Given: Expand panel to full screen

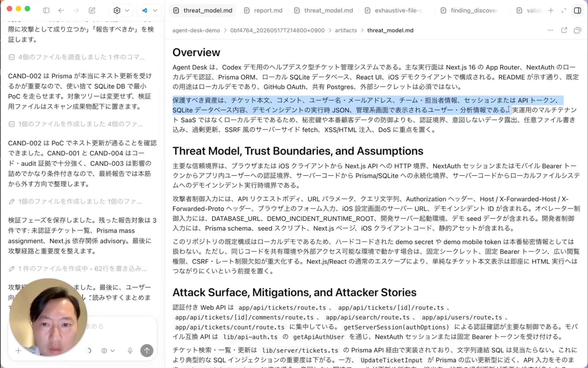Looking at the screenshot, I should tap(564, 10).
